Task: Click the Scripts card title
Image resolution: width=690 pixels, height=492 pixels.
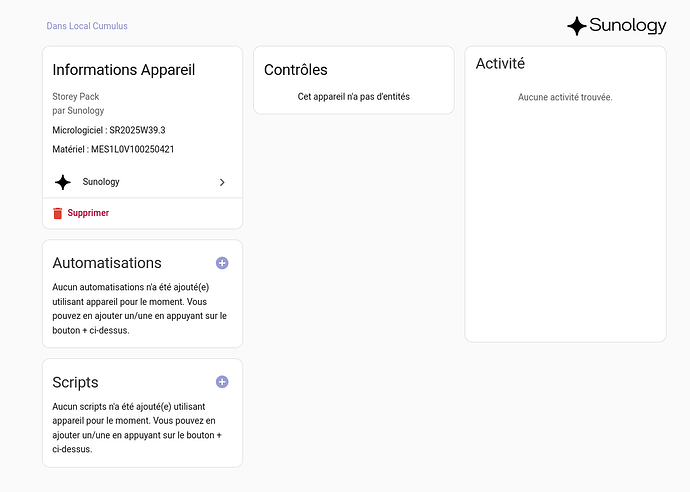Action: tap(75, 382)
